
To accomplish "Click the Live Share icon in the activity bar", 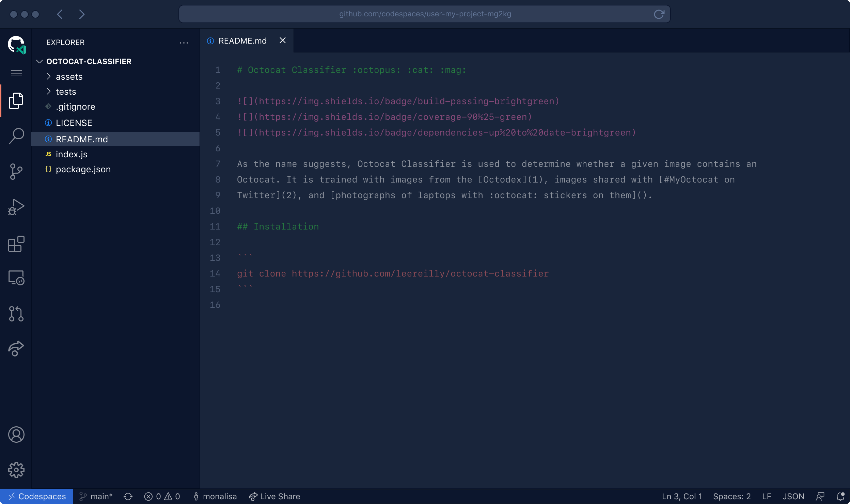I will 16,348.
